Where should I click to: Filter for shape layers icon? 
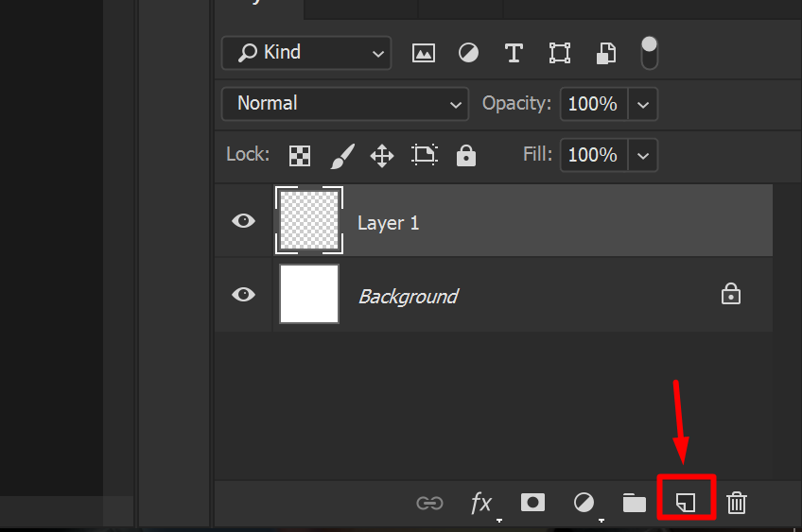pyautogui.click(x=559, y=53)
